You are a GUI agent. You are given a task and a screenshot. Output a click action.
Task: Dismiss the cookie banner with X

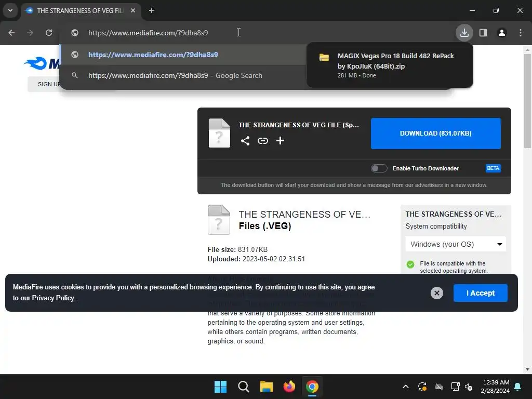click(x=436, y=293)
